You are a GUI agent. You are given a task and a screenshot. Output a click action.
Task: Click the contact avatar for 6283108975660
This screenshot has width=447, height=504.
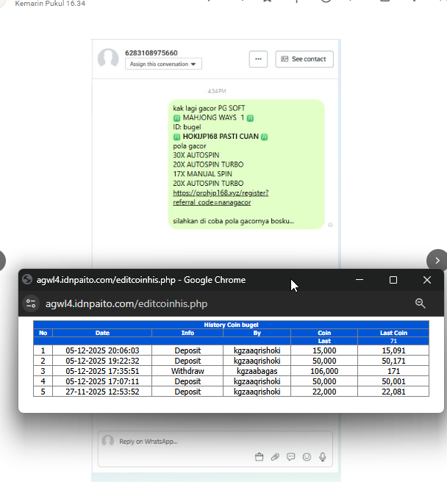click(108, 59)
